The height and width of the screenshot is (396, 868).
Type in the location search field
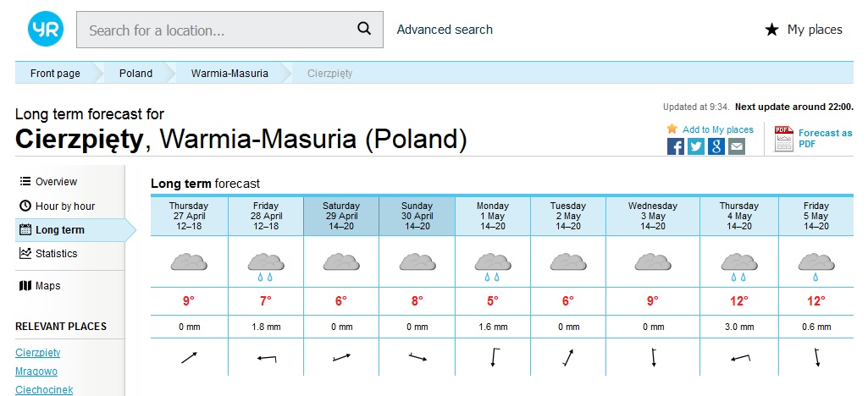click(216, 30)
